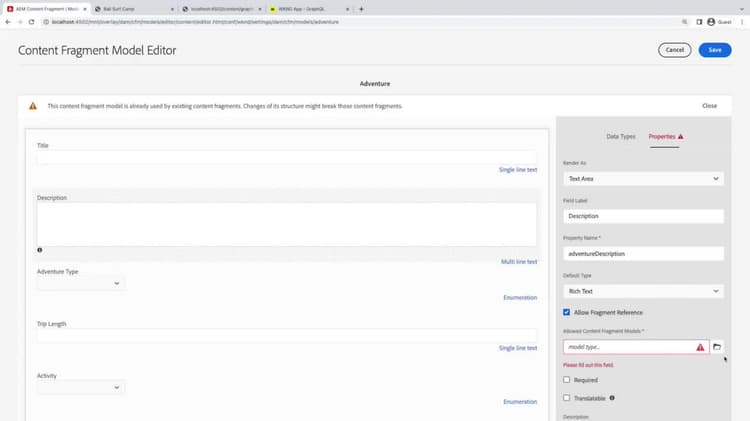Toggle Allow Fragment Reference checkbox
The width and height of the screenshot is (750, 421).
[566, 312]
